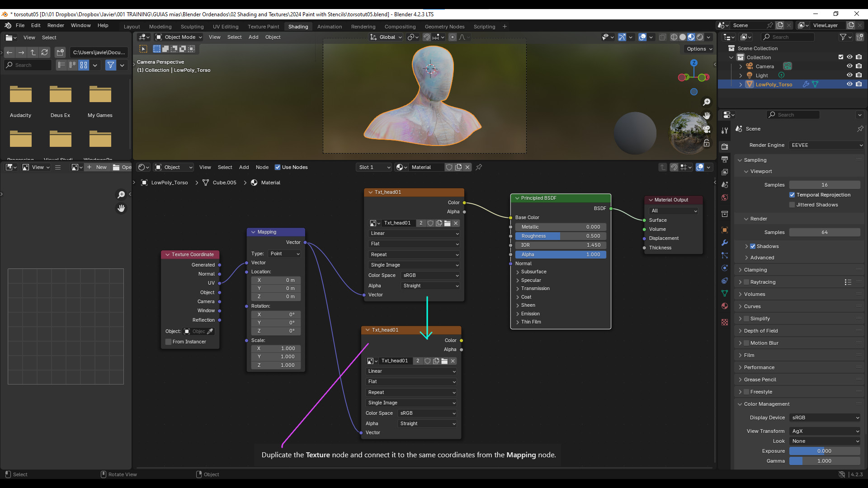The image size is (868, 488).
Task: Pin the node editor material
Action: pyautogui.click(x=479, y=167)
